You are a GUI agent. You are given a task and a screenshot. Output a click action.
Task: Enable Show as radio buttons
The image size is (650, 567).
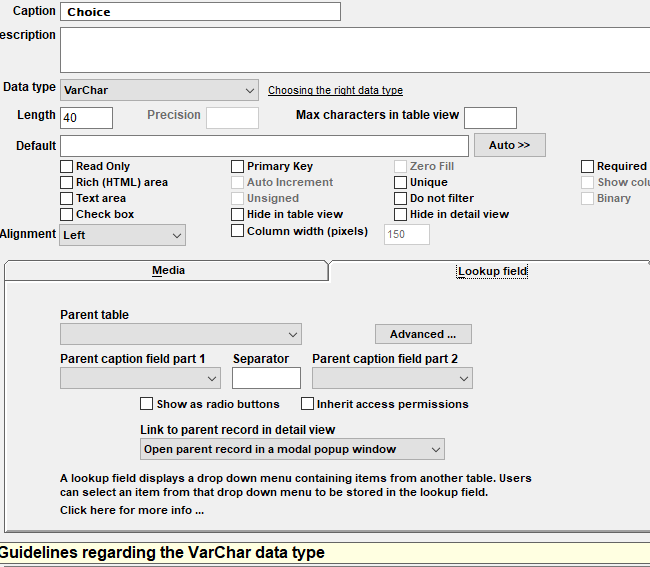tap(146, 404)
